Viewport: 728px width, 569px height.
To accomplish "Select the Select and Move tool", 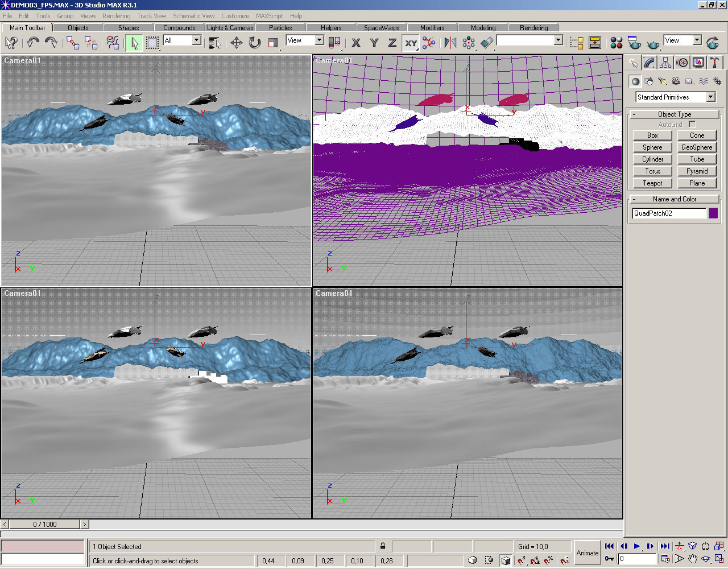I will [236, 43].
